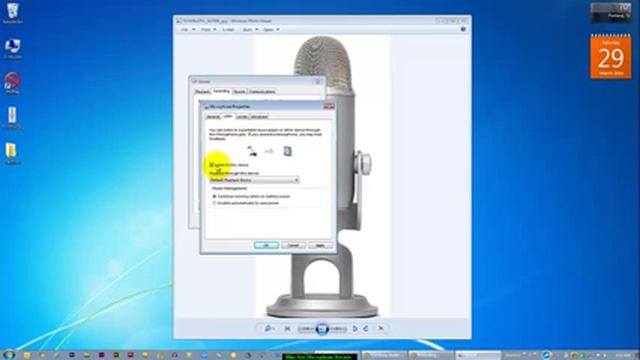
Task: Open the red circle desktop shortcut
Action: (x=12, y=83)
